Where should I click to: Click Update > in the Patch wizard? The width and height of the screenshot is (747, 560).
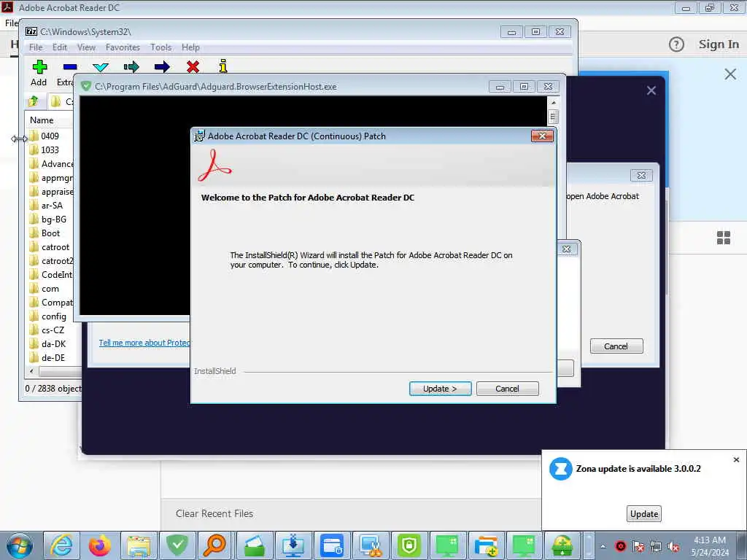(440, 389)
